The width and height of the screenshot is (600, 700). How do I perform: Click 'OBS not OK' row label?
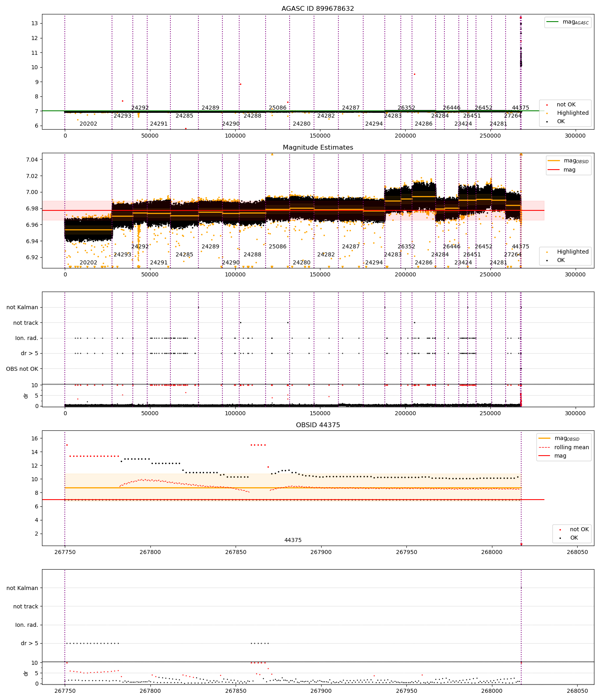(22, 369)
